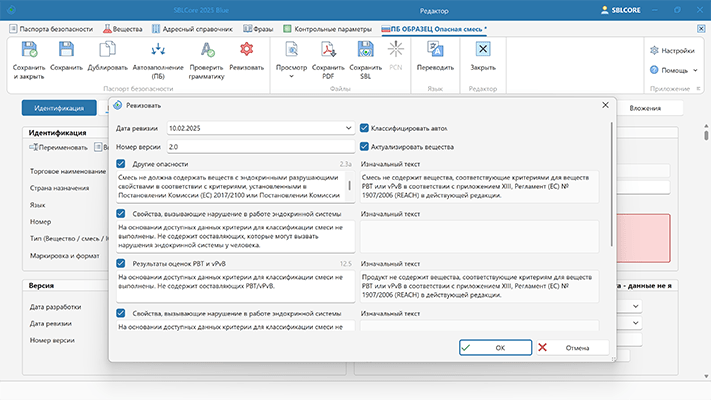Click the SBLCORE user account icon
Image resolution: width=711 pixels, height=400 pixels.
(604, 10)
